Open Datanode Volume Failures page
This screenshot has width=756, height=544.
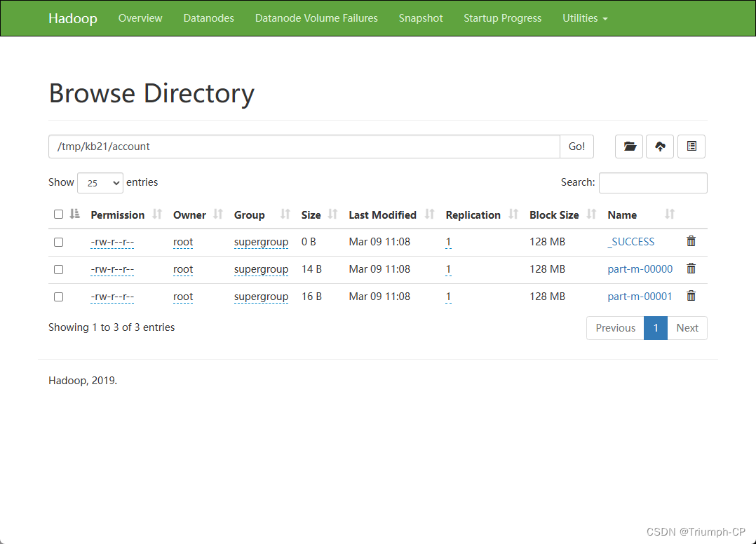pos(316,18)
